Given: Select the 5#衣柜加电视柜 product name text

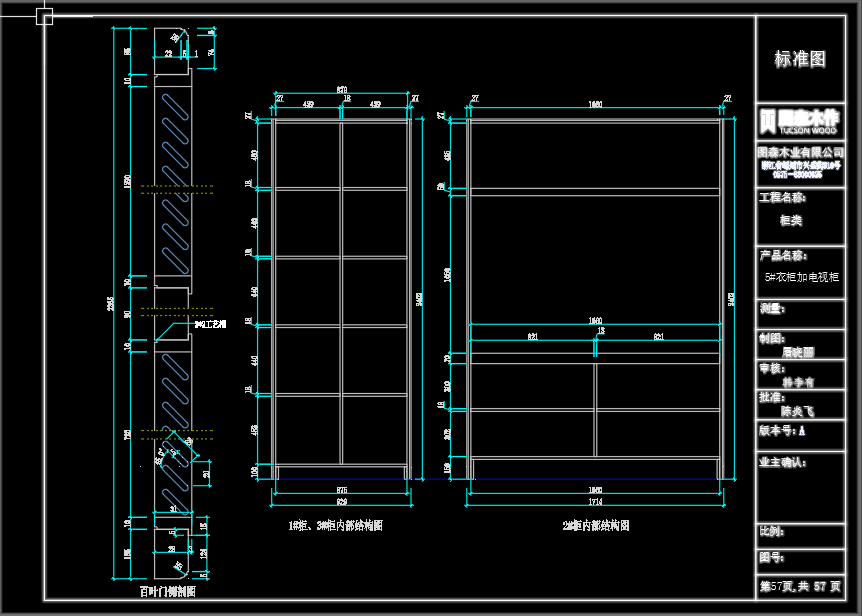Looking at the screenshot, I should (x=803, y=275).
